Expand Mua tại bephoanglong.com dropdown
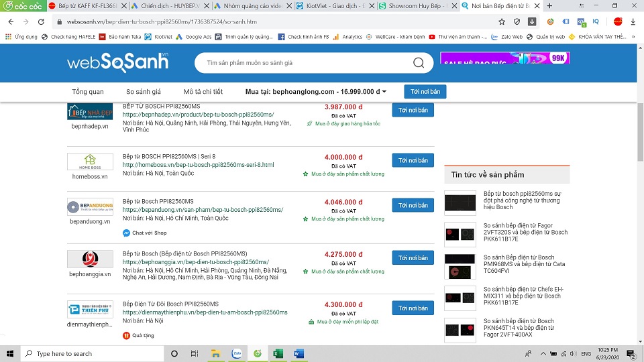644x362 pixels. (316, 92)
